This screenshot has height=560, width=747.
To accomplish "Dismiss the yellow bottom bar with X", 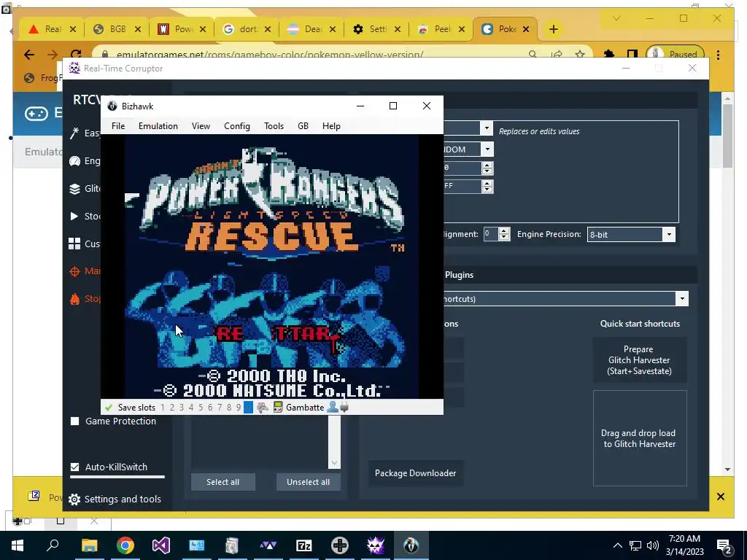I will pyautogui.click(x=720, y=497).
